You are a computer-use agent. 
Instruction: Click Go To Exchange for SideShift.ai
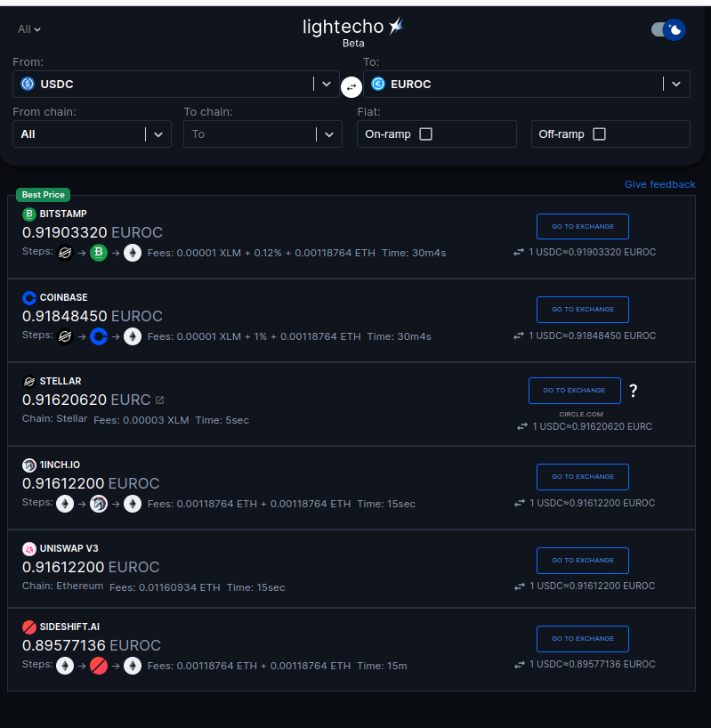tap(583, 639)
